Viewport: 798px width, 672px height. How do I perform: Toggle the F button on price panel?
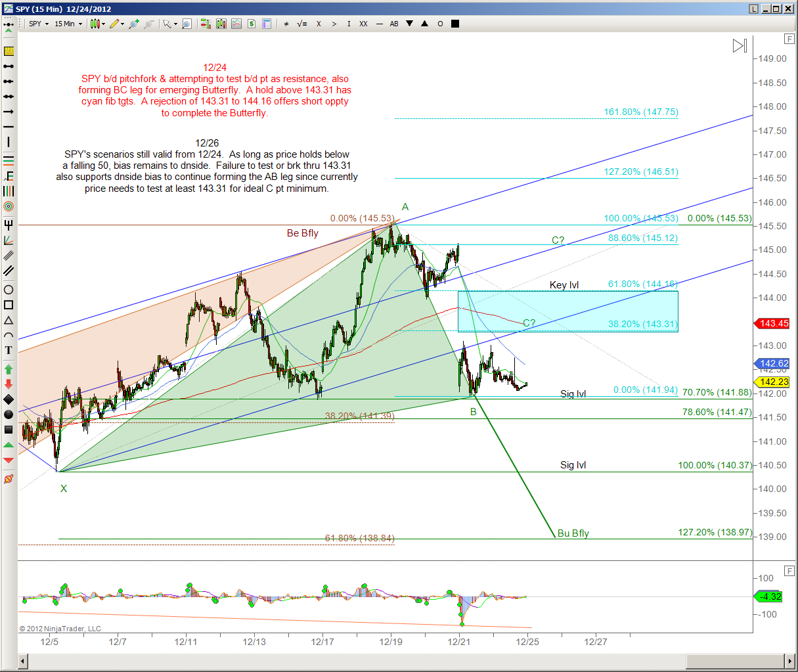(789, 39)
